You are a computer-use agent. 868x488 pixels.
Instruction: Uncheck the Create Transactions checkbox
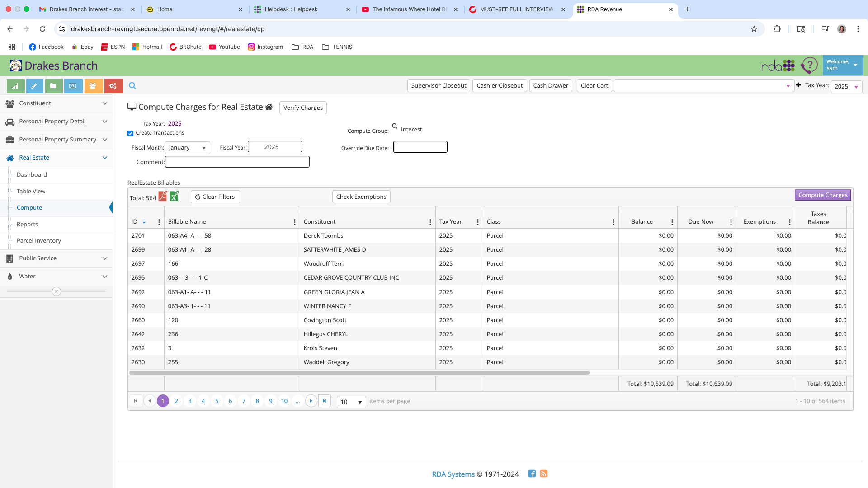[x=131, y=133]
